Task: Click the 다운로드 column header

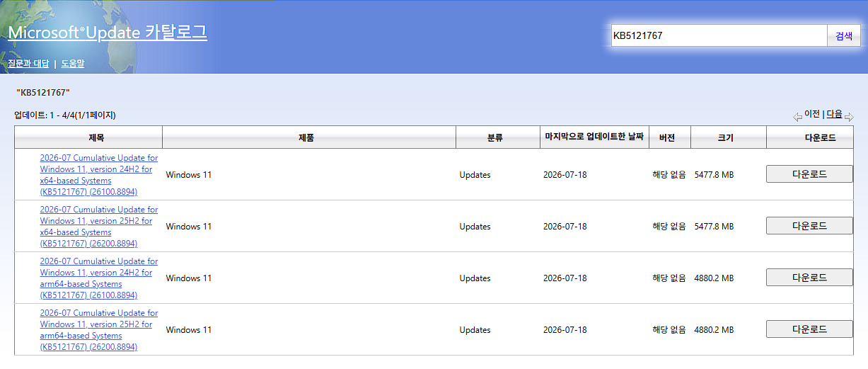Action: [810, 137]
